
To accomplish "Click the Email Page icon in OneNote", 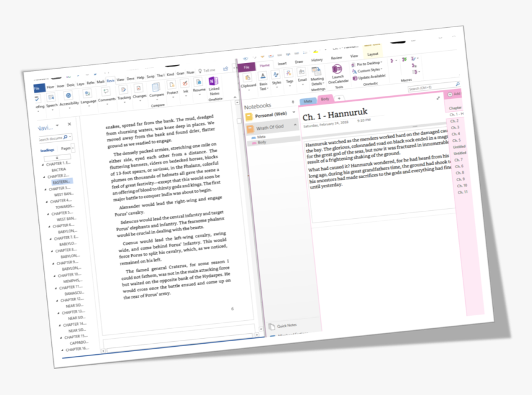I will click(301, 74).
